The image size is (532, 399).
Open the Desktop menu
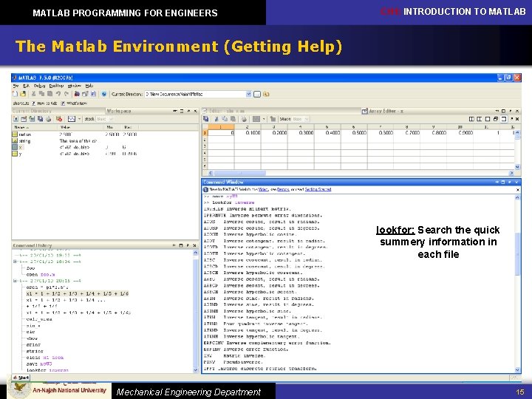(56, 86)
